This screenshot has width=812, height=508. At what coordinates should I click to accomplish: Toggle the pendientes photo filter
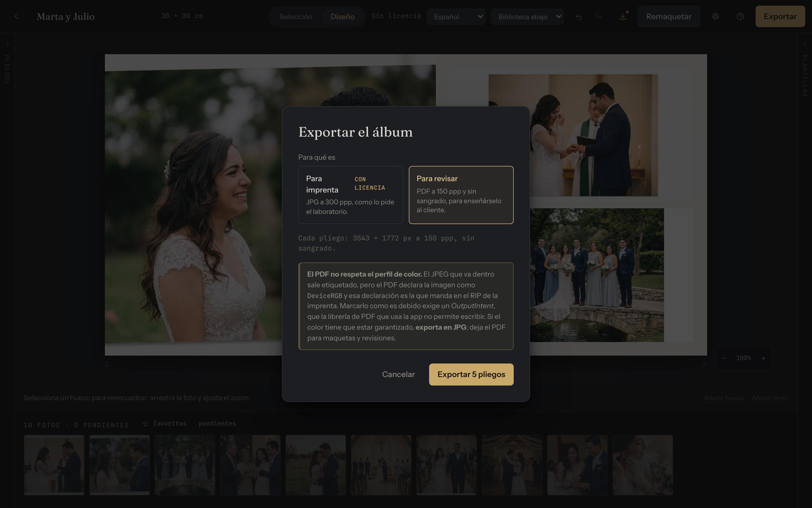tap(217, 424)
